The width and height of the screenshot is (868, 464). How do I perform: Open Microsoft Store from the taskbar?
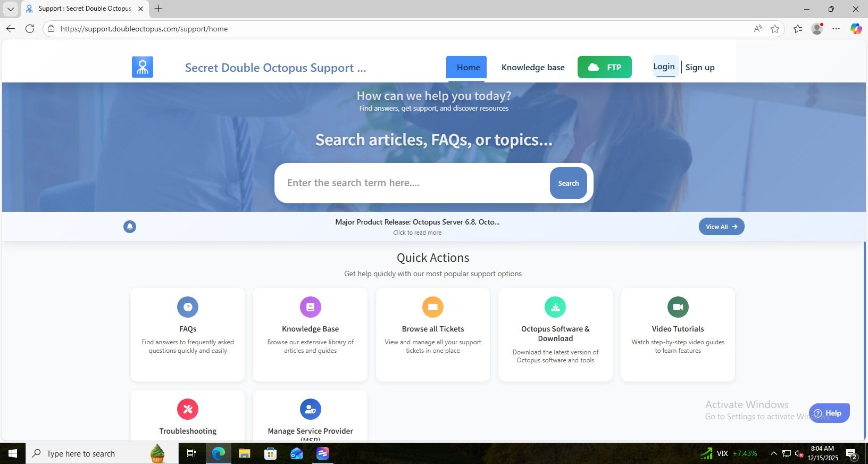pyautogui.click(x=270, y=453)
